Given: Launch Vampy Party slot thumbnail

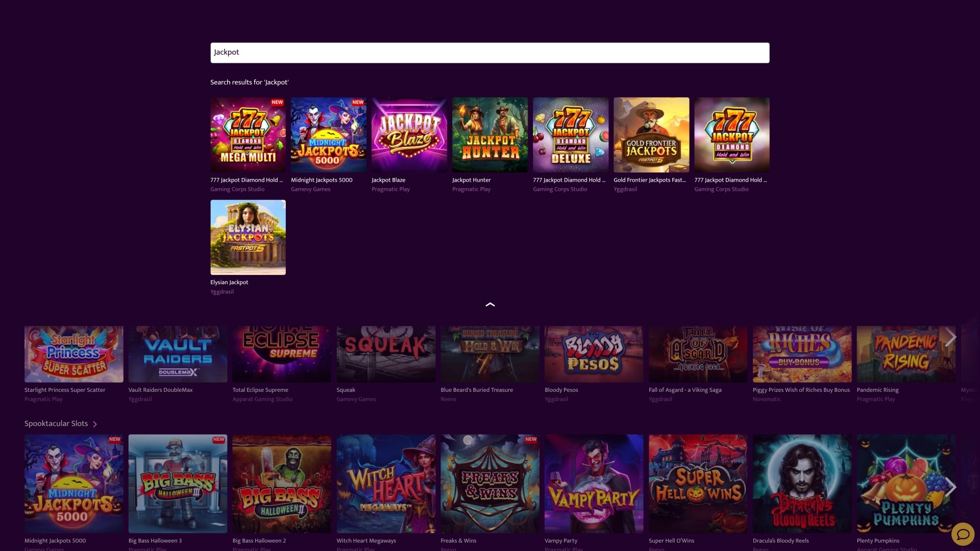Looking at the screenshot, I should point(594,483).
